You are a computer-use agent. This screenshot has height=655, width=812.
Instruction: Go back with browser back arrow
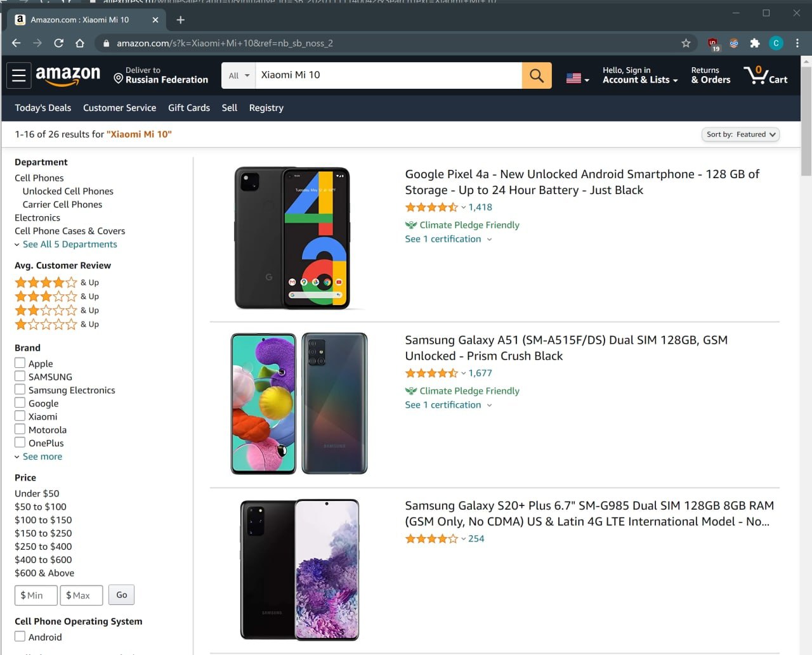(x=16, y=43)
